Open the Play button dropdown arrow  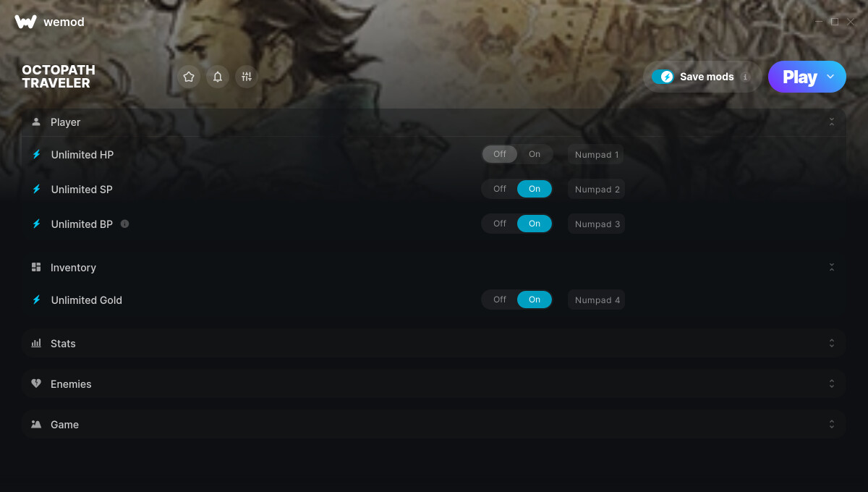pos(830,77)
